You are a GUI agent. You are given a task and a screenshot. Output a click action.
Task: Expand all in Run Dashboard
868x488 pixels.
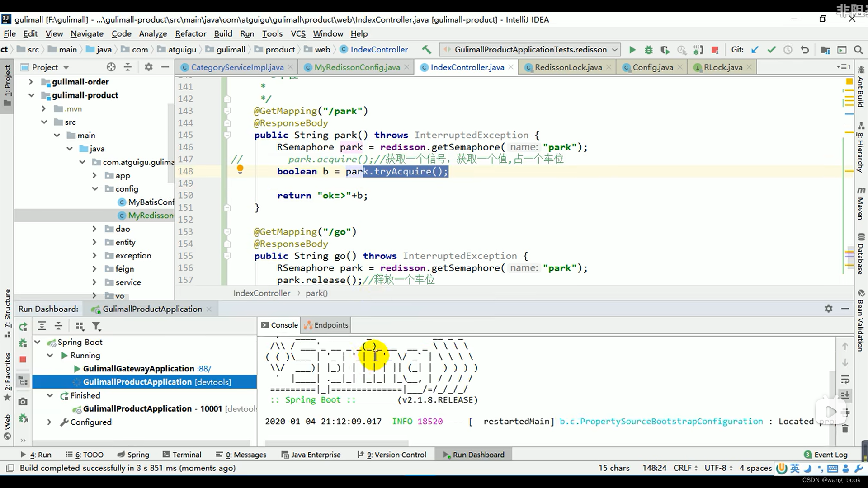point(42,326)
